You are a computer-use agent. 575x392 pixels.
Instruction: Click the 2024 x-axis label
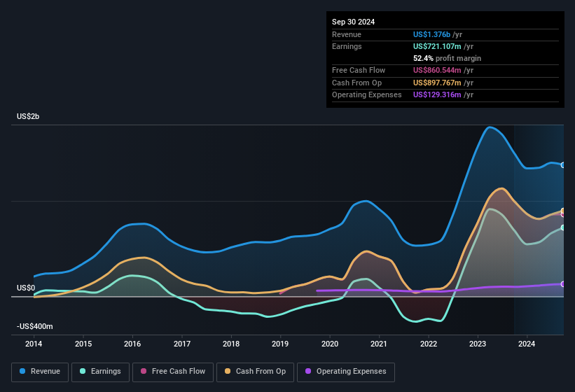tap(527, 344)
